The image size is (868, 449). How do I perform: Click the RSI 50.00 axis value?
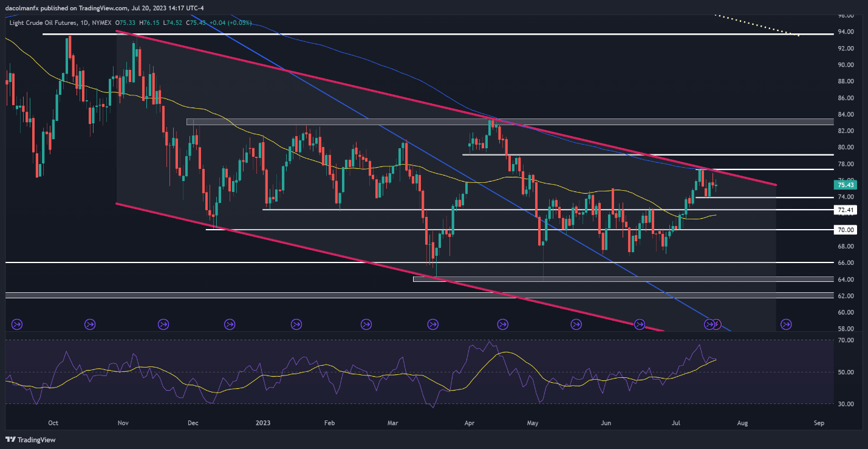point(847,372)
